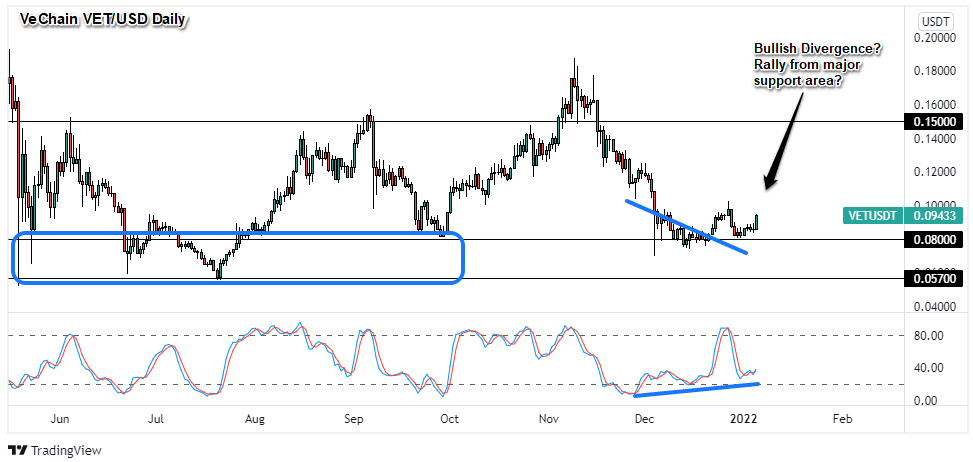Click the Jul date label

coord(156,419)
